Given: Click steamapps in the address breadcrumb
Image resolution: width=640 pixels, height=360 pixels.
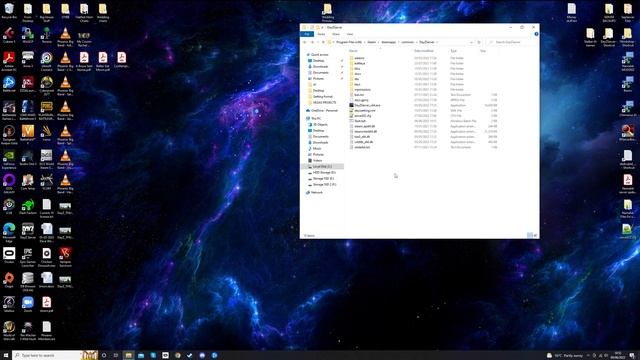Looking at the screenshot, I should tap(389, 42).
